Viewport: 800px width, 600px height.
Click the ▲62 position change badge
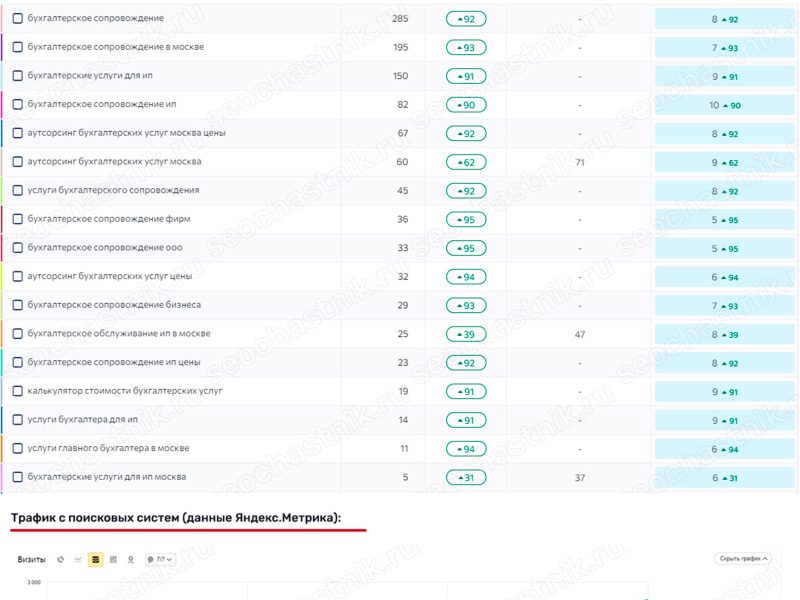(x=466, y=162)
